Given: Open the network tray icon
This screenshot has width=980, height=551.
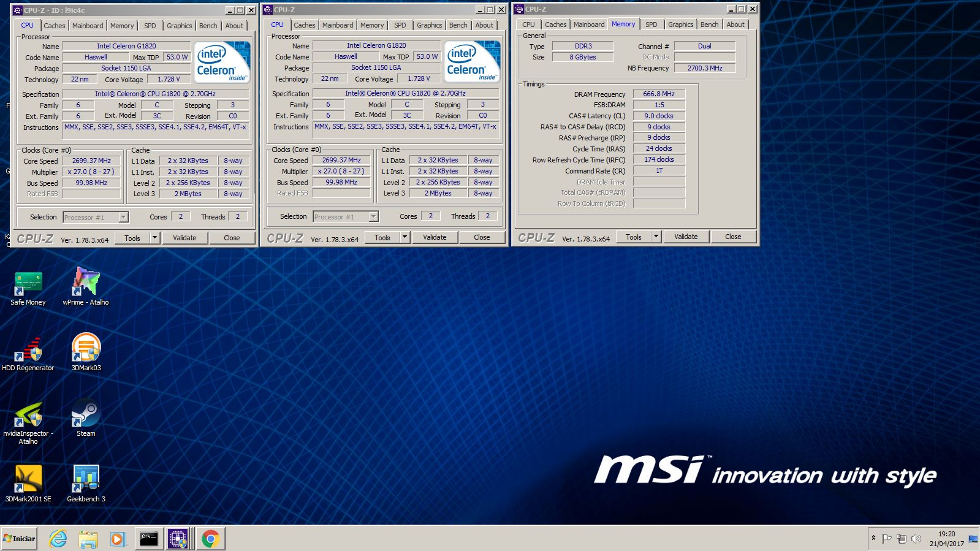Looking at the screenshot, I should (901, 539).
